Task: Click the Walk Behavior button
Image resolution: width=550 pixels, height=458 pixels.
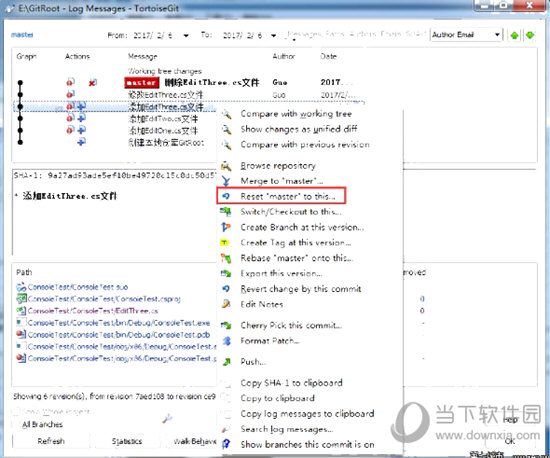Action: coord(193,441)
